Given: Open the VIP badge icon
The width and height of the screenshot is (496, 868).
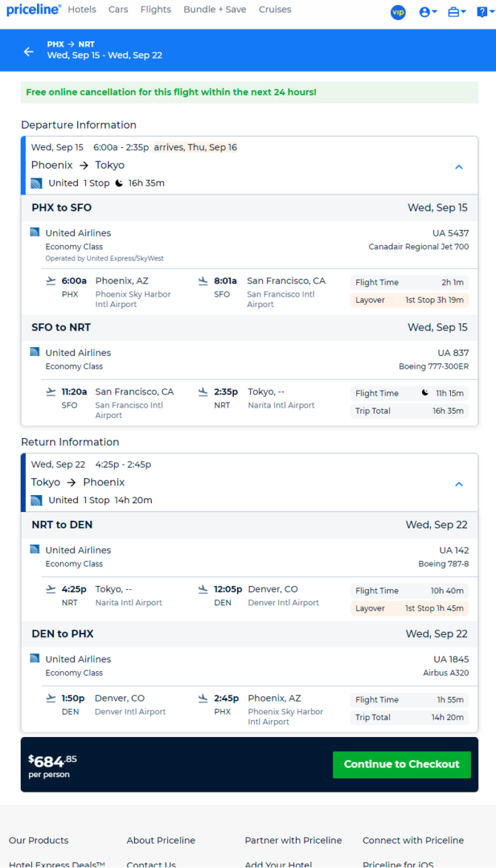Looking at the screenshot, I should [398, 12].
